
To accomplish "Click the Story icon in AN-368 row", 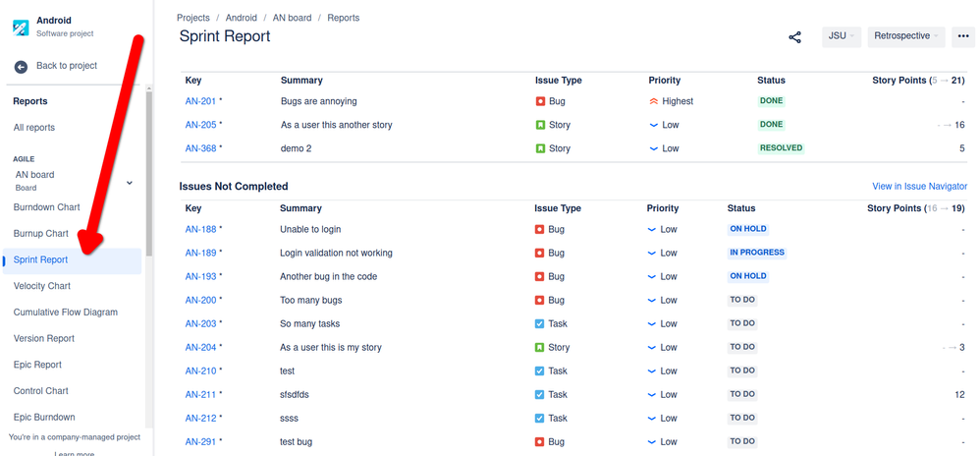I will pyautogui.click(x=540, y=148).
